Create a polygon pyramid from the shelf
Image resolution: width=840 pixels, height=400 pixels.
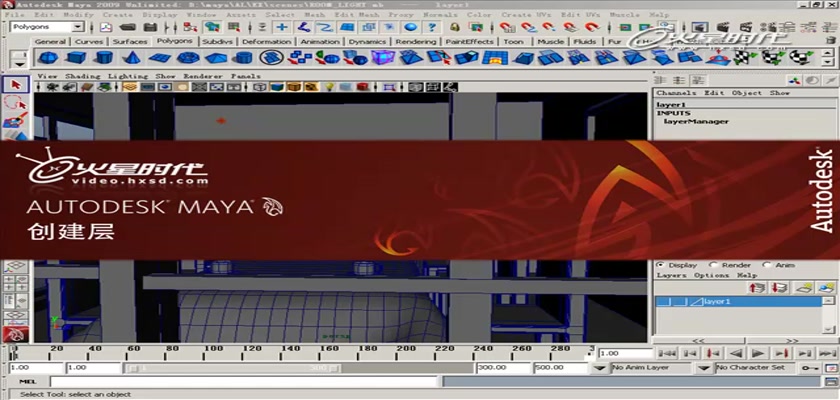click(215, 57)
